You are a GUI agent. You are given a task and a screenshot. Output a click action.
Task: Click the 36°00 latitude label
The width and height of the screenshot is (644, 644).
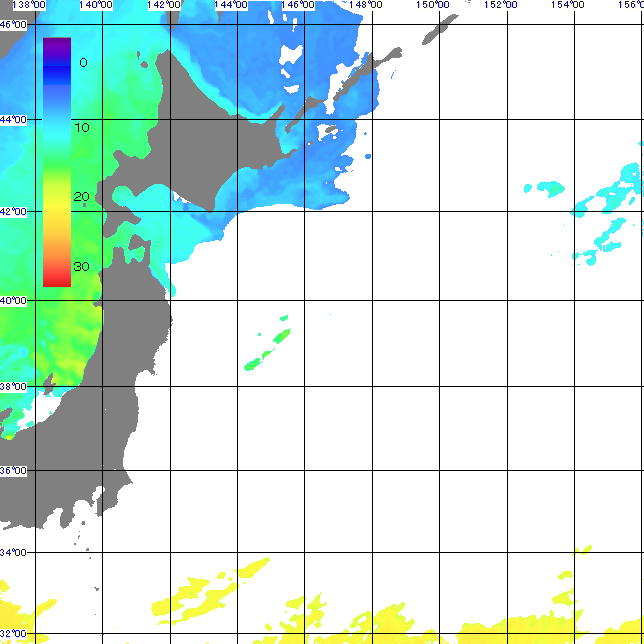(x=14, y=471)
